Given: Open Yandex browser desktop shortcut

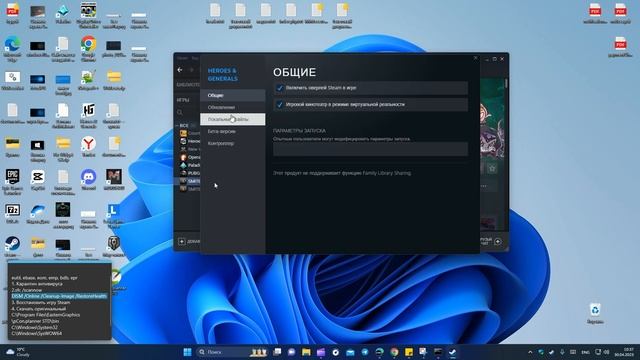Looking at the screenshot, I should (x=88, y=146).
